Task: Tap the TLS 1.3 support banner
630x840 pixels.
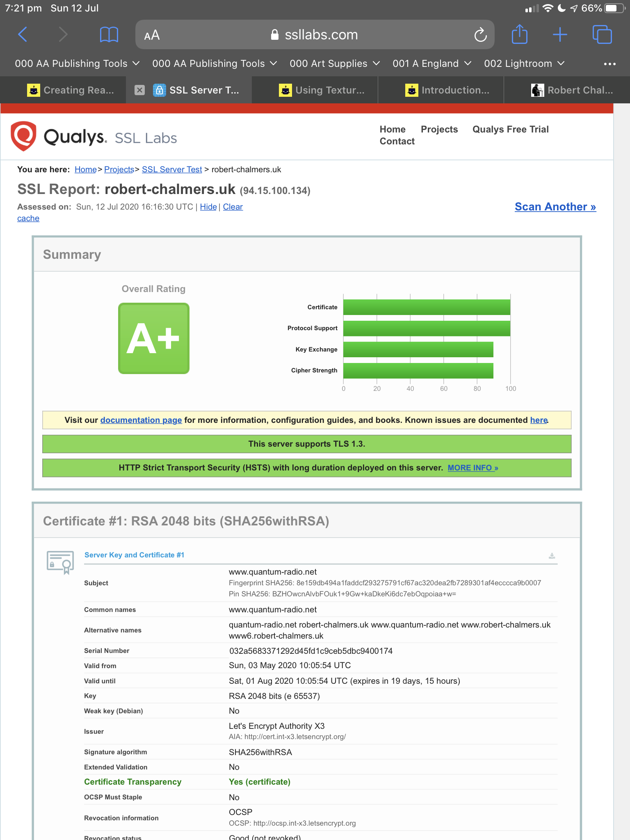Action: coord(307,444)
